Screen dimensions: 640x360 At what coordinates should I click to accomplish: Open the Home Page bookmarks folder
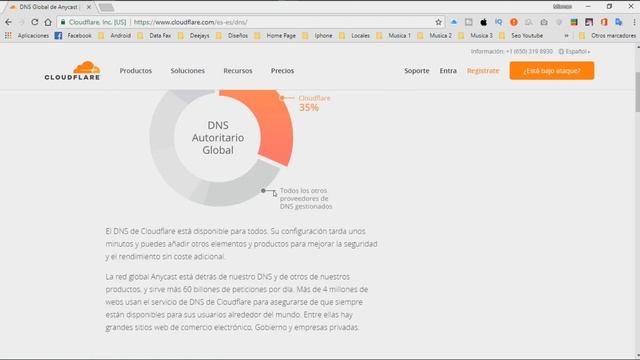tap(275, 36)
